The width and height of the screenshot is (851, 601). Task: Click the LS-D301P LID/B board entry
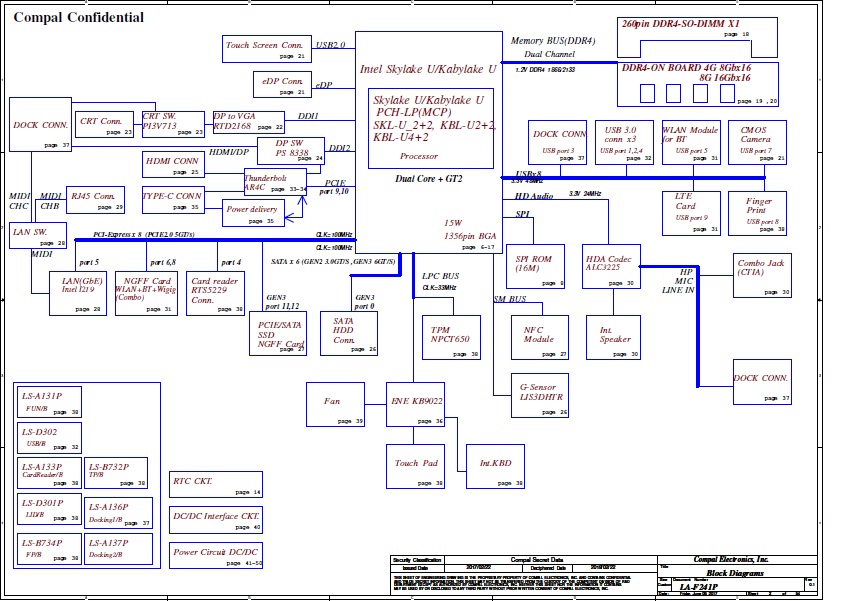49,509
